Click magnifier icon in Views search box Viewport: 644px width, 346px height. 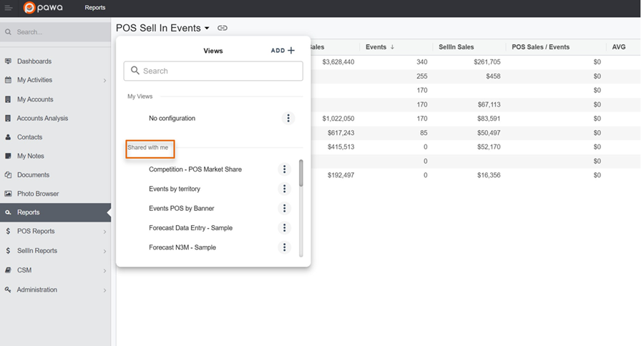pyautogui.click(x=135, y=71)
